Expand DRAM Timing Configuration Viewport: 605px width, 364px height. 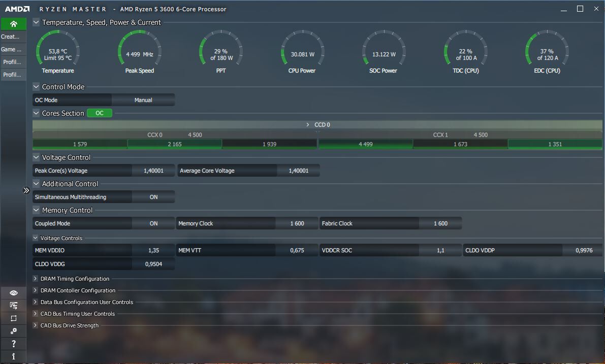(x=35, y=278)
